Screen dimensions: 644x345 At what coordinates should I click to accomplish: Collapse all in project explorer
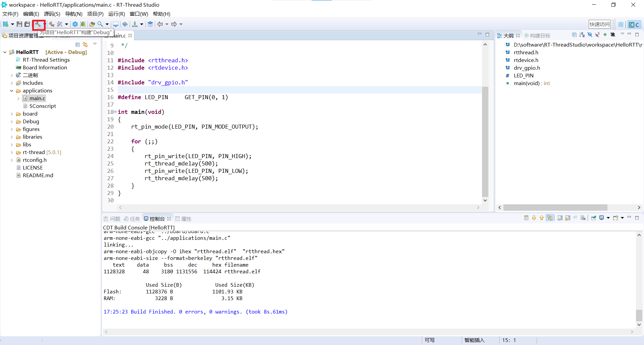click(78, 45)
